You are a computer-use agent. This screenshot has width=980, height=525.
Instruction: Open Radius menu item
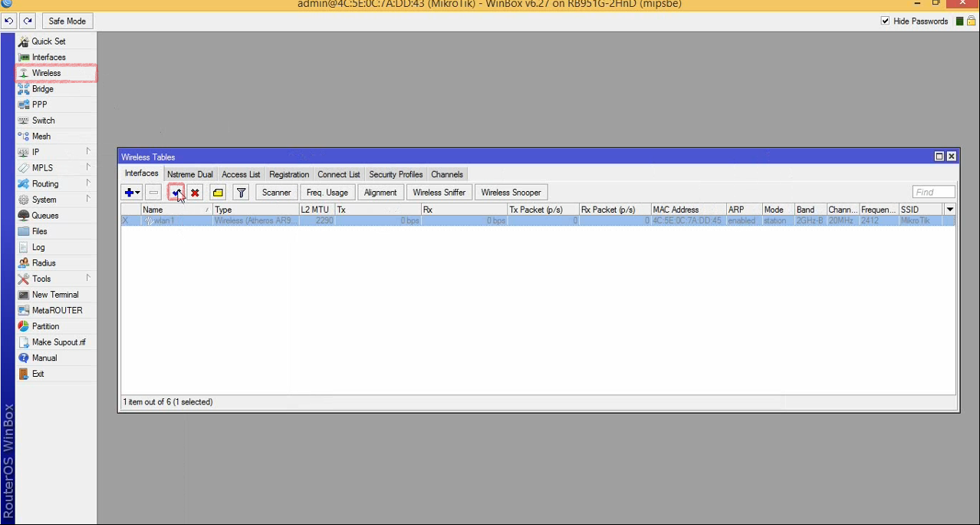point(55,263)
